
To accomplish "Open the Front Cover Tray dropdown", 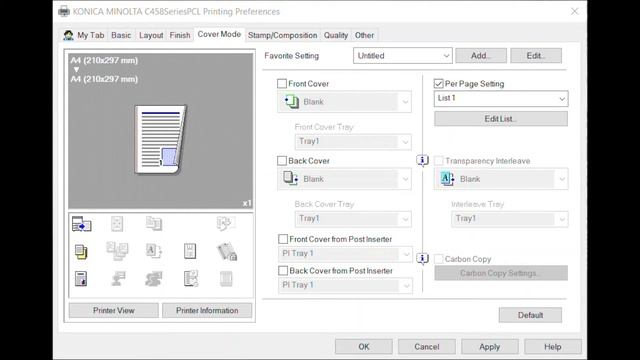I will click(x=353, y=141).
